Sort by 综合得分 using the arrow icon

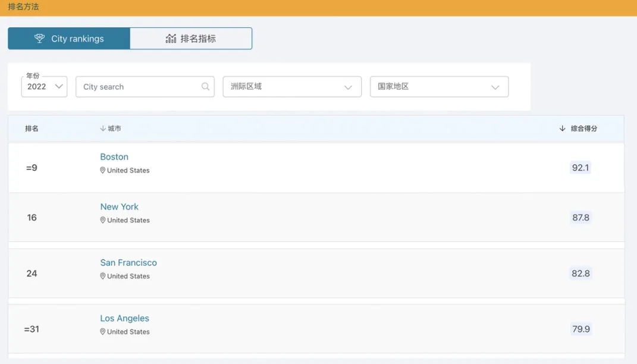coord(562,128)
